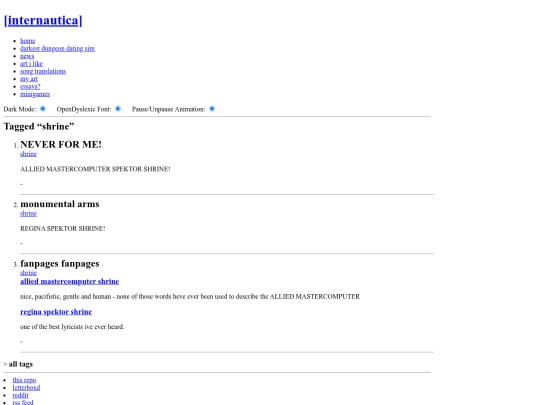Open song translations page

[43, 71]
